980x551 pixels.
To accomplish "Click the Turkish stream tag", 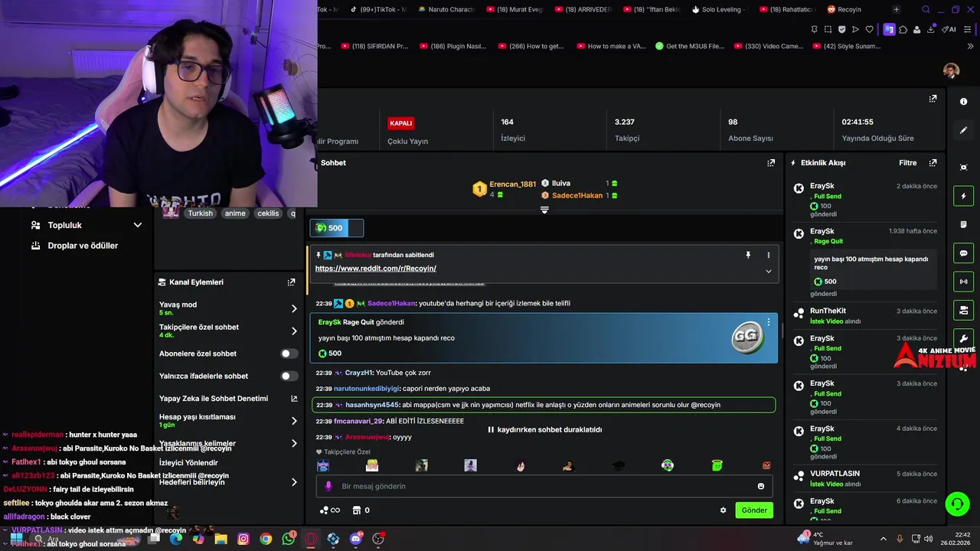I will click(200, 214).
